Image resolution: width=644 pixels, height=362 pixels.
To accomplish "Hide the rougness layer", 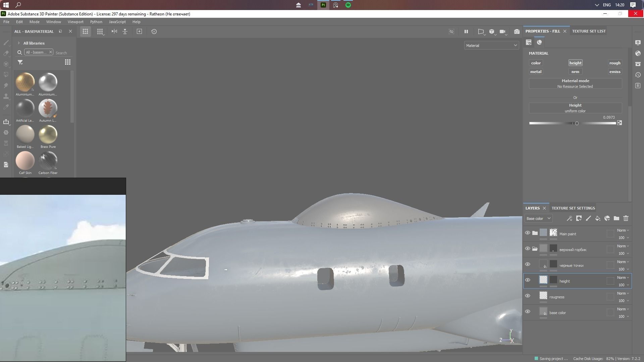I will 528,296.
